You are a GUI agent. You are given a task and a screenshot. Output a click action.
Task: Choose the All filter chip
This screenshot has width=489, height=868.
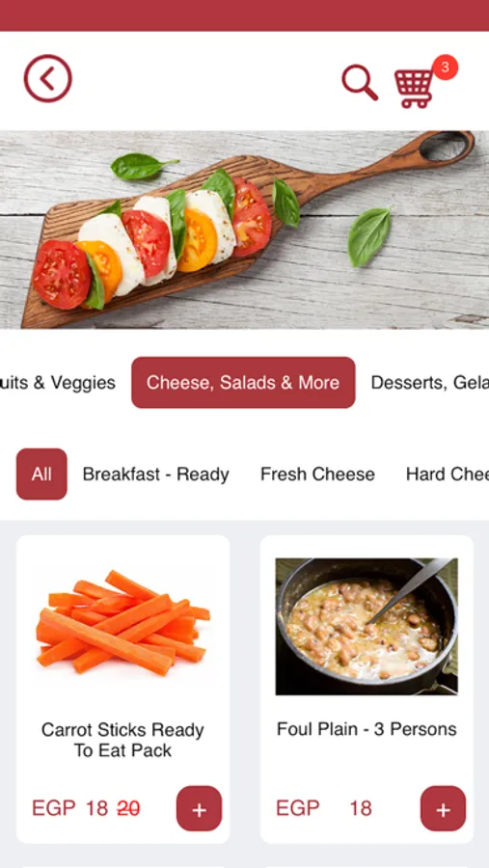tap(41, 474)
